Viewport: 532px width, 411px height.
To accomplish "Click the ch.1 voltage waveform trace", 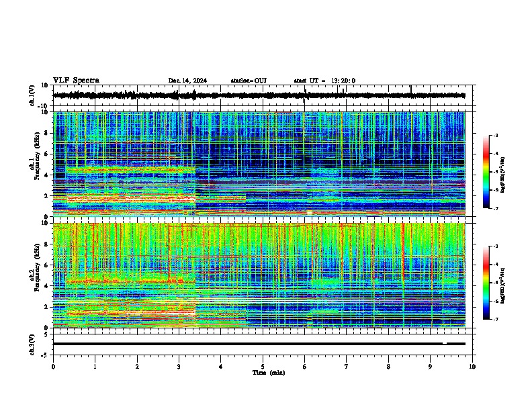I will pyautogui.click(x=259, y=95).
